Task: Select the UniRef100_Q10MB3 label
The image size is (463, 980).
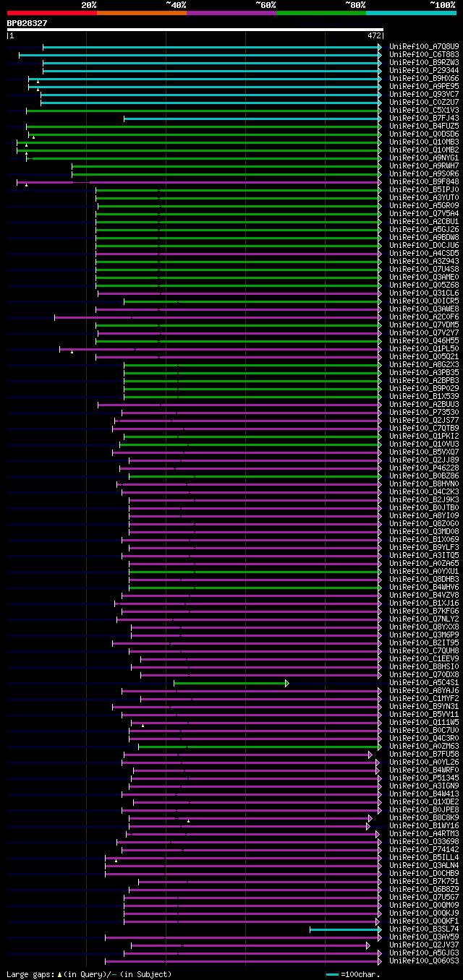Action: coord(424,142)
